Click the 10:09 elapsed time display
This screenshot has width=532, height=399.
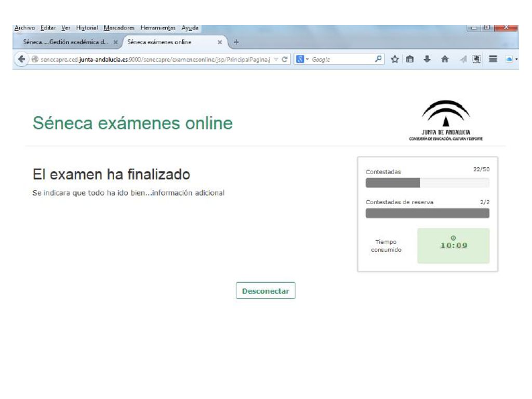(454, 246)
